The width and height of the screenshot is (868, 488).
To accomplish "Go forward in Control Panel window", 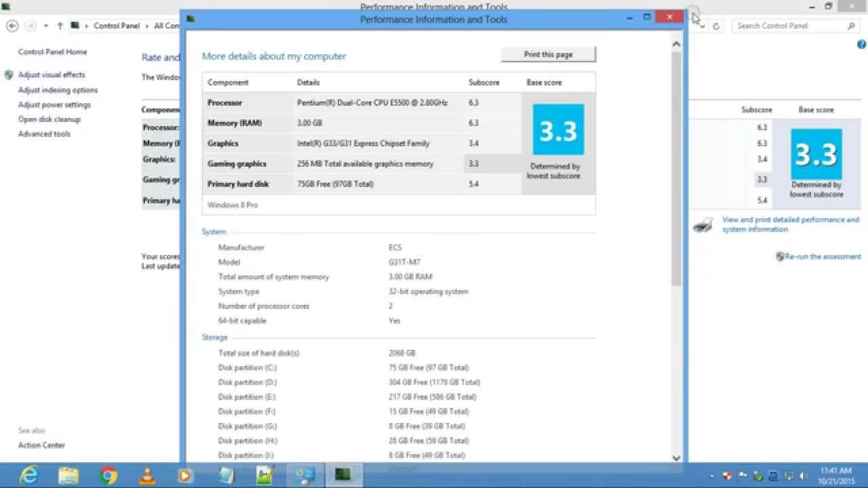I will (31, 26).
